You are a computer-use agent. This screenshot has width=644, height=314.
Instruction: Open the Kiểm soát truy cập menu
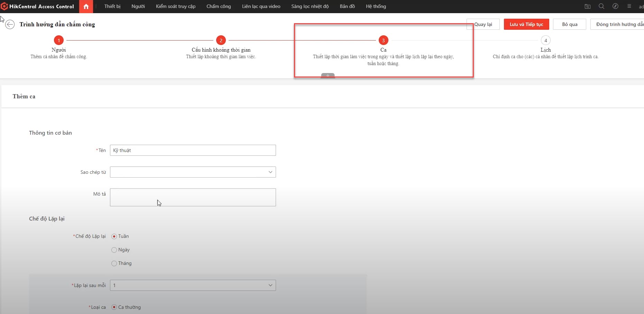coord(175,7)
